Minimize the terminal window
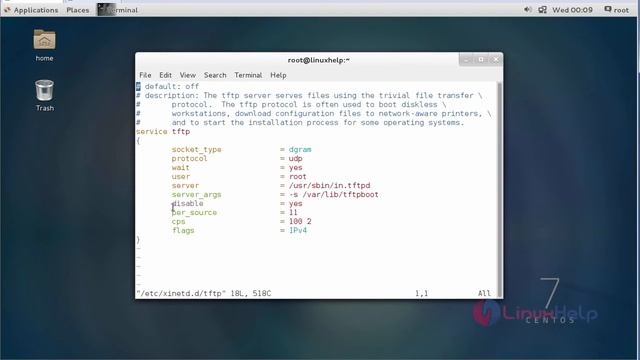Viewport: 640px width, 360px height. (x=467, y=60)
